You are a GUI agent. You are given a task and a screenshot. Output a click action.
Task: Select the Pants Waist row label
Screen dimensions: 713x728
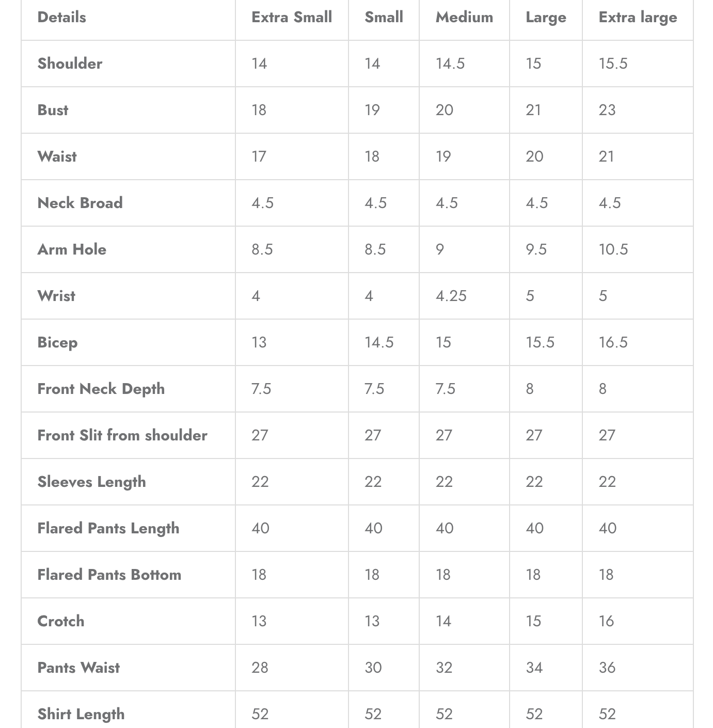[78, 668]
